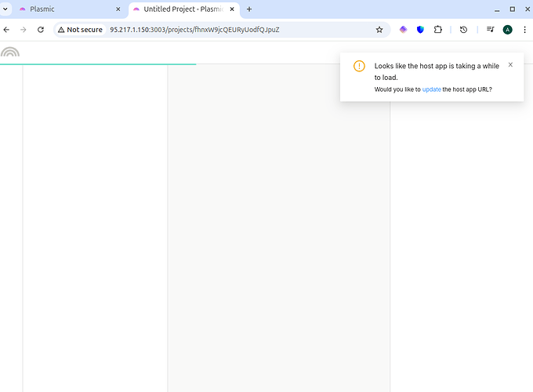Open the Extensions puzzle piece menu
533x392 pixels.
437,30
